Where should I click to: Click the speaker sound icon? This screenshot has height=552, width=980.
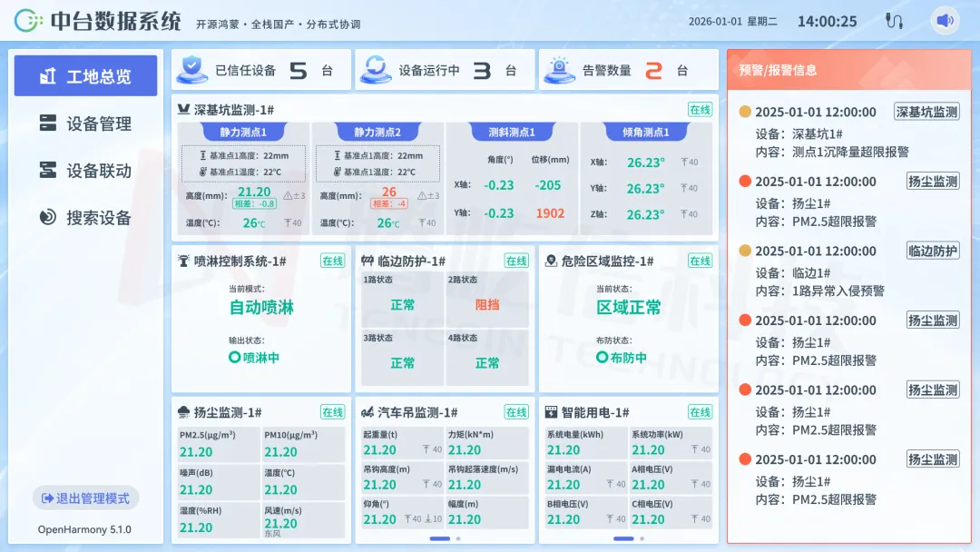tap(945, 21)
